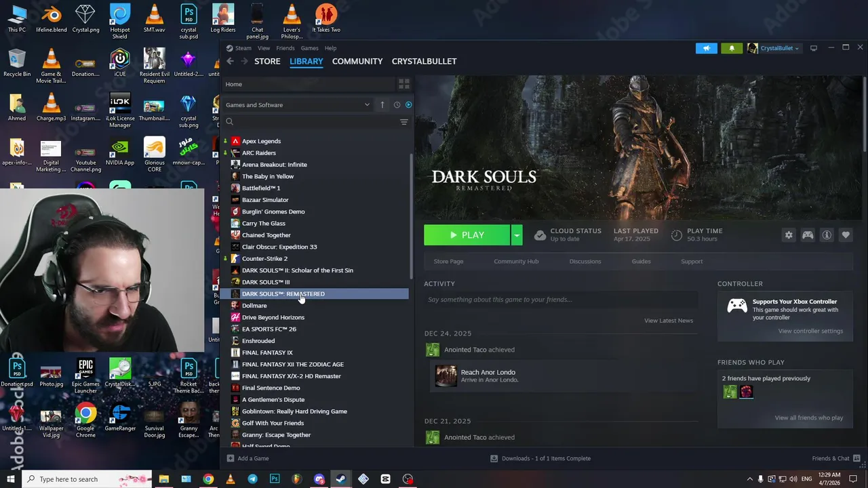The height and width of the screenshot is (488, 868).
Task: Open Reach Anor Londo achievement thumbnail
Action: click(446, 376)
